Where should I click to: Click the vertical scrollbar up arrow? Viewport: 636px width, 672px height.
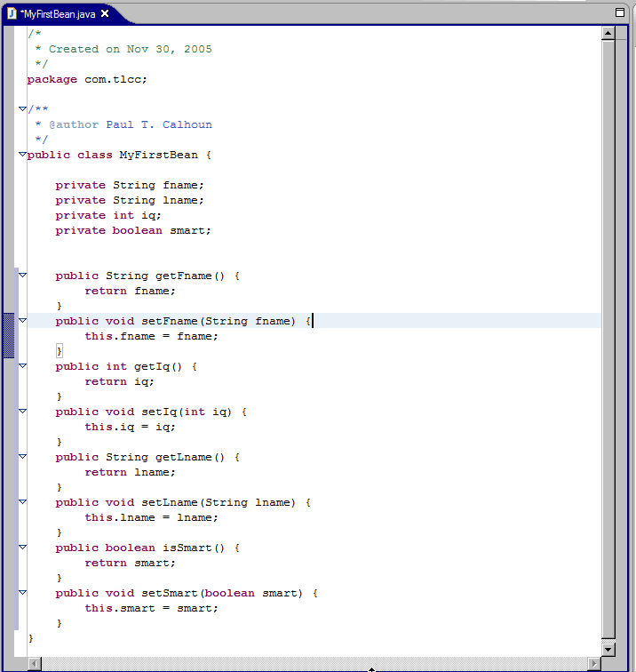coord(608,33)
